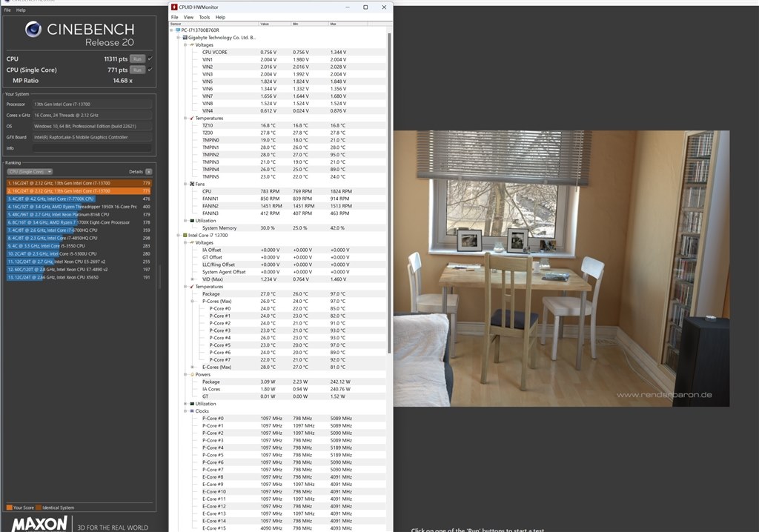Select the PC-I713700B760R computer icon node
The image size is (759, 532).
pyautogui.click(x=178, y=30)
